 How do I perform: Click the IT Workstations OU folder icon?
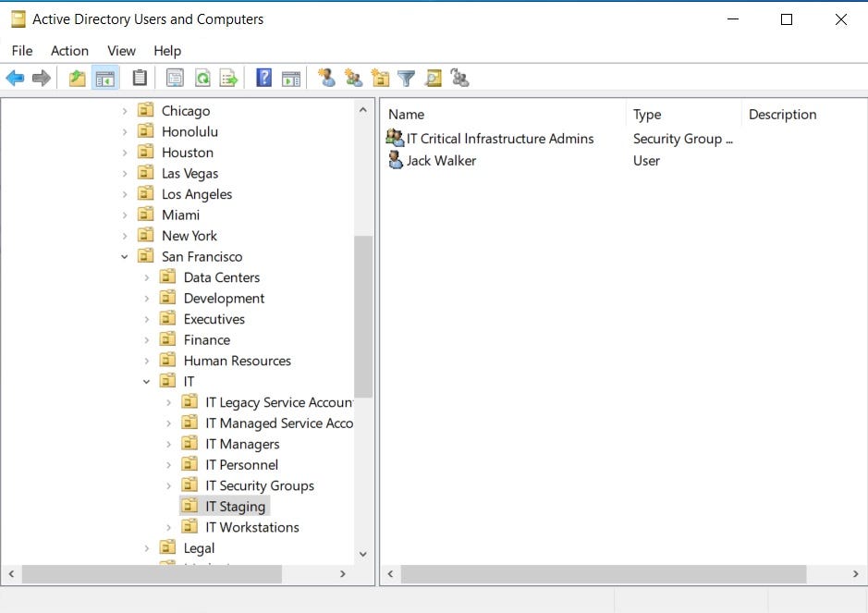coord(189,526)
